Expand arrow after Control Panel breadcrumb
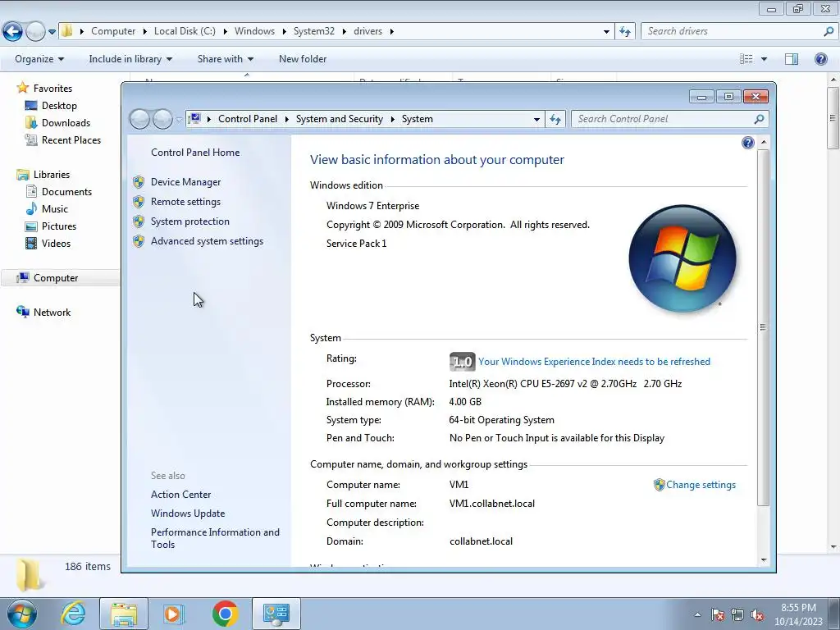Screen dimensions: 840x630 click(x=286, y=119)
